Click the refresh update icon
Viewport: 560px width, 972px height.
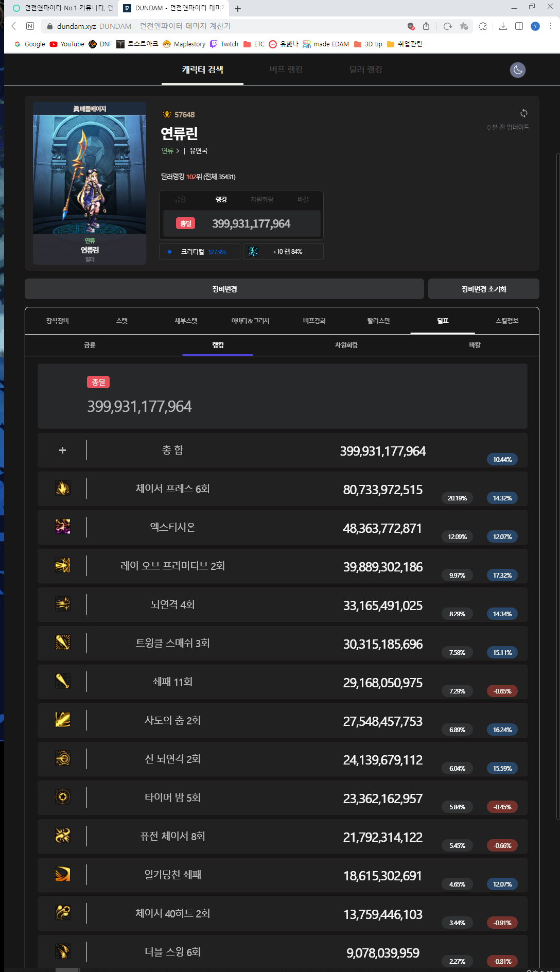(524, 113)
